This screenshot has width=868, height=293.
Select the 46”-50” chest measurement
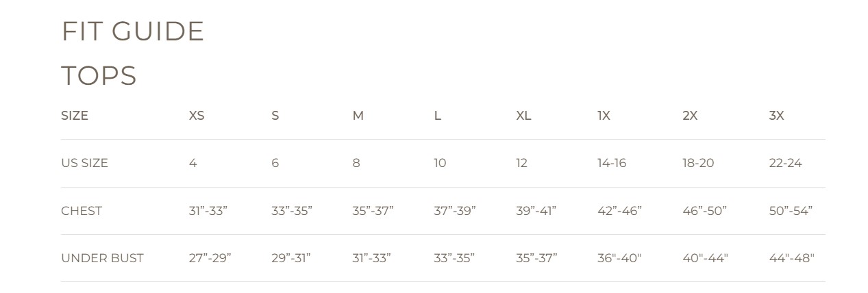(704, 211)
